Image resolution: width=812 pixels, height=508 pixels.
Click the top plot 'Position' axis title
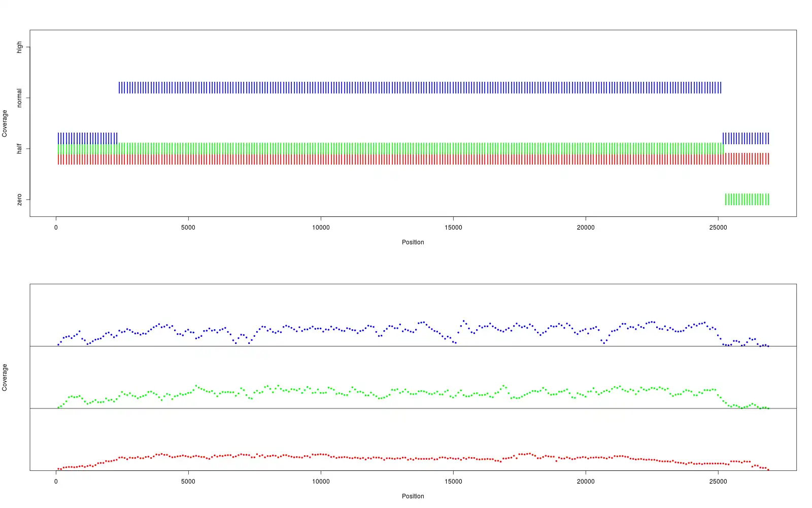413,242
